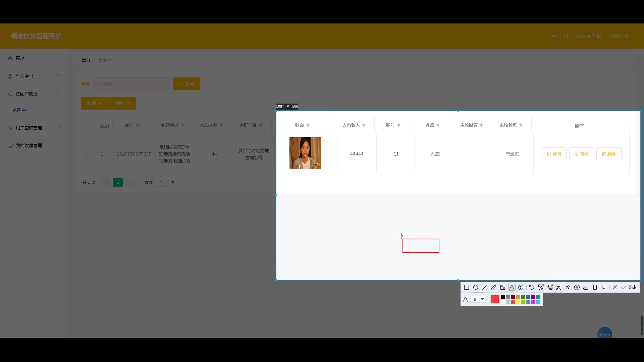Image resolution: width=644 pixels, height=362 pixels.
Task: Pin the screenshot to screen
Action: [x=568, y=287]
